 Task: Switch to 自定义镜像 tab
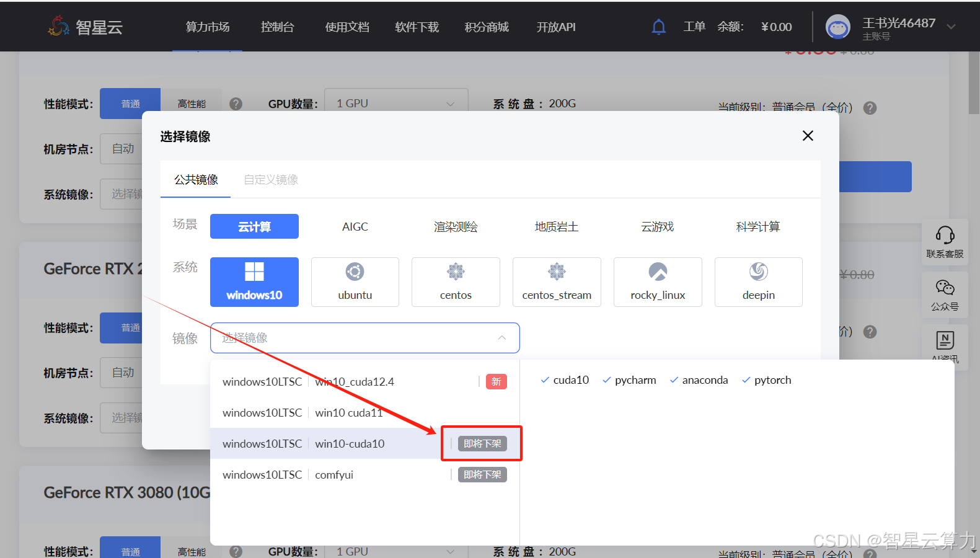[271, 180]
